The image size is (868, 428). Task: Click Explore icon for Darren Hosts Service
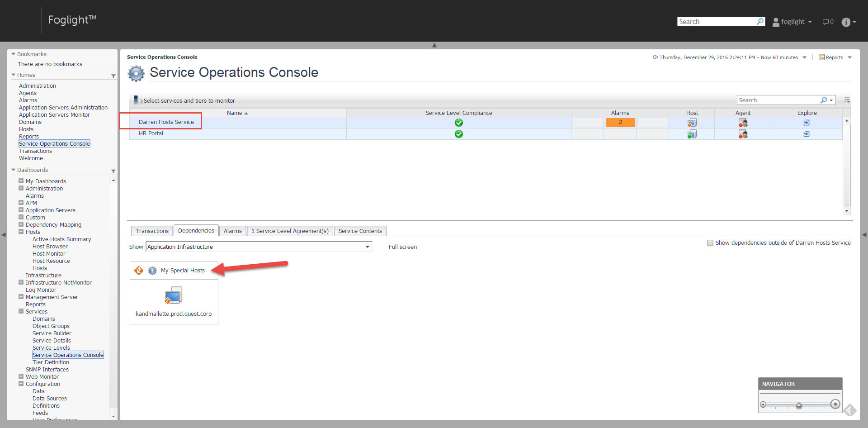(807, 123)
